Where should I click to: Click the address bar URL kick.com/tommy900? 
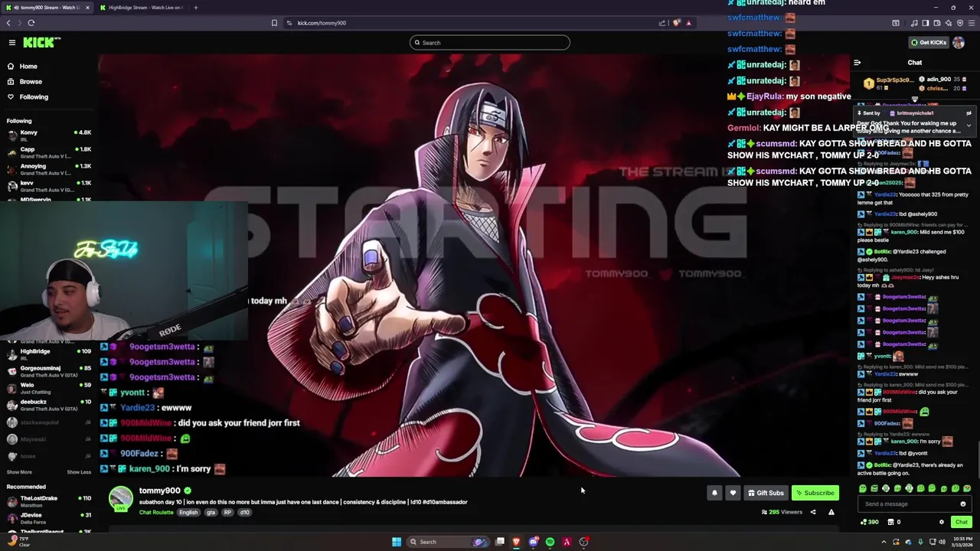click(x=322, y=23)
